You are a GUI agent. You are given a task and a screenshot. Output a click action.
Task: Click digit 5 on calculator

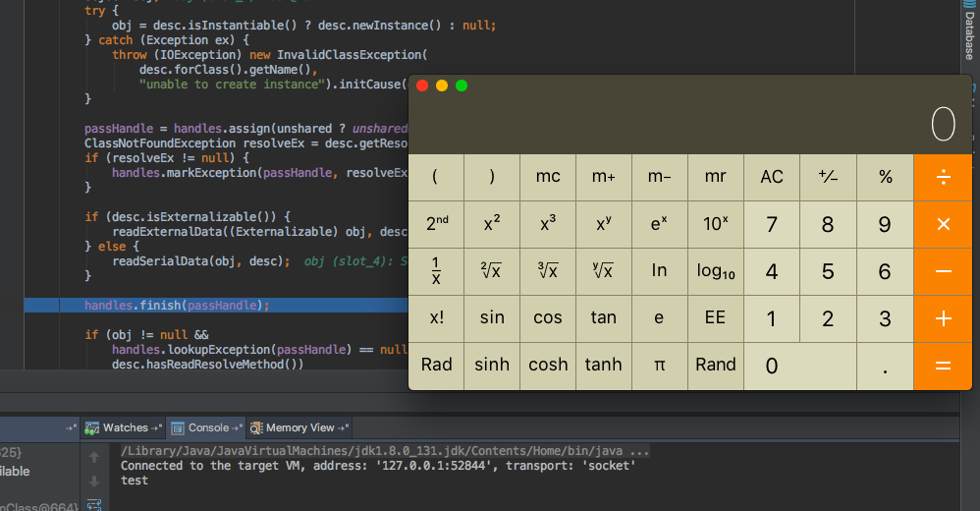click(828, 271)
